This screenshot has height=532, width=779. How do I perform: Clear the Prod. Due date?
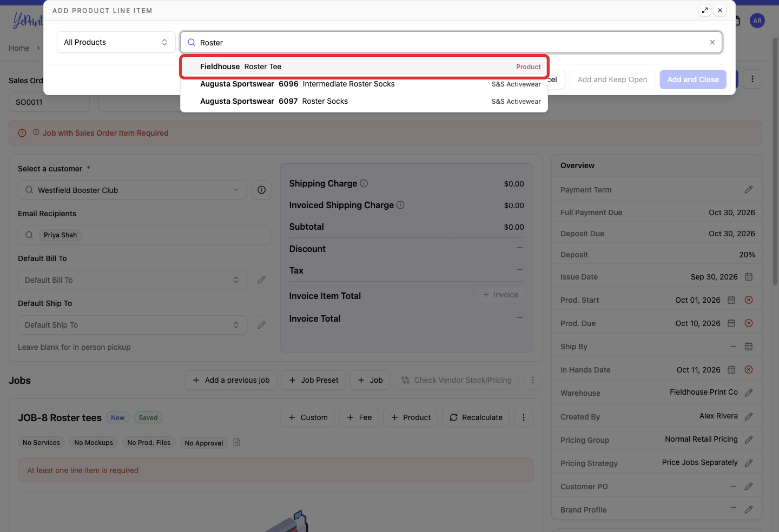point(749,323)
